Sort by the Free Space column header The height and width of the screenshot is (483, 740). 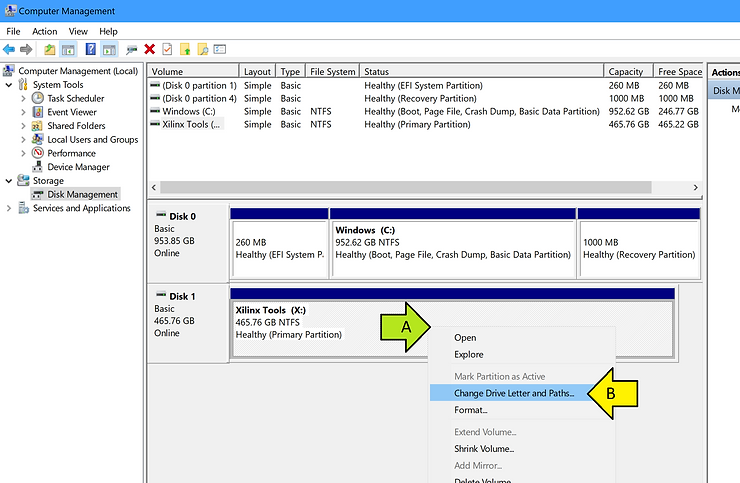(x=679, y=71)
